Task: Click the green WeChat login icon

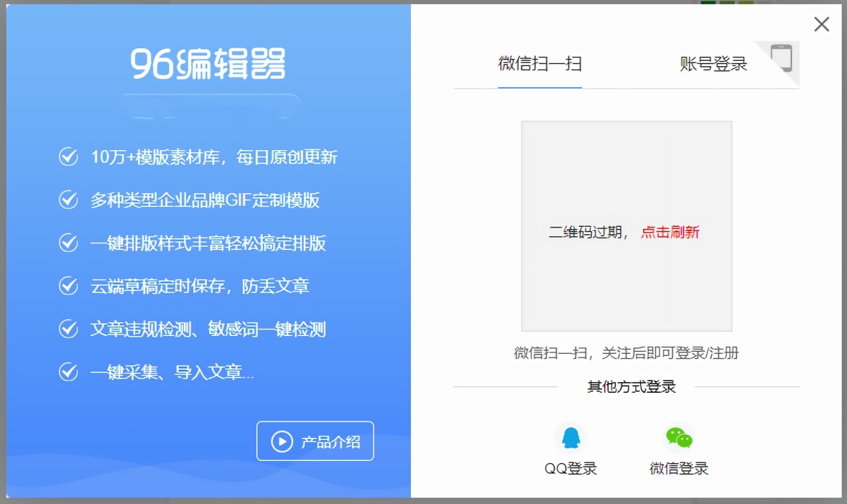Action: point(679,438)
